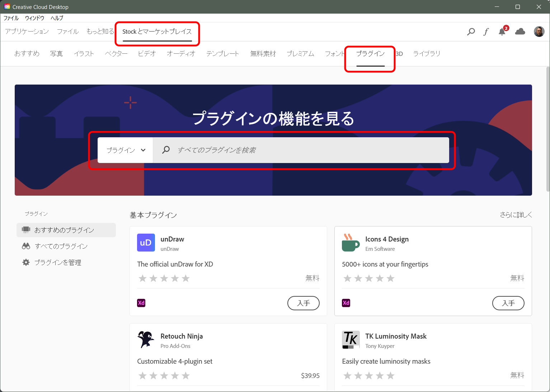550x392 pixels.
Task: Click the binoculars icon for all plugins
Action: pyautogui.click(x=26, y=246)
